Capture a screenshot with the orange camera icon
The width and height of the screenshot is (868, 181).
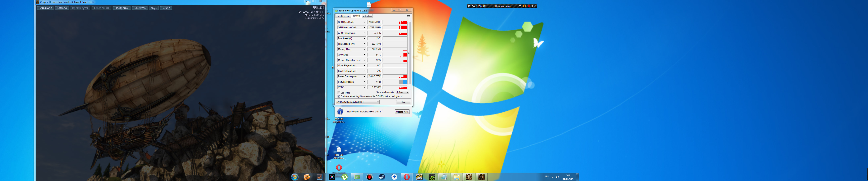tap(524, 6)
